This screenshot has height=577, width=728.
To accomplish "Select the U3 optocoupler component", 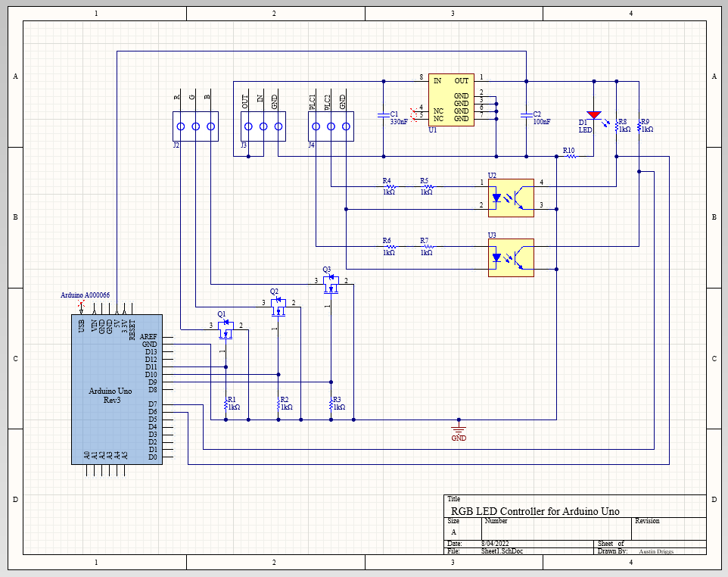I will 510,257.
